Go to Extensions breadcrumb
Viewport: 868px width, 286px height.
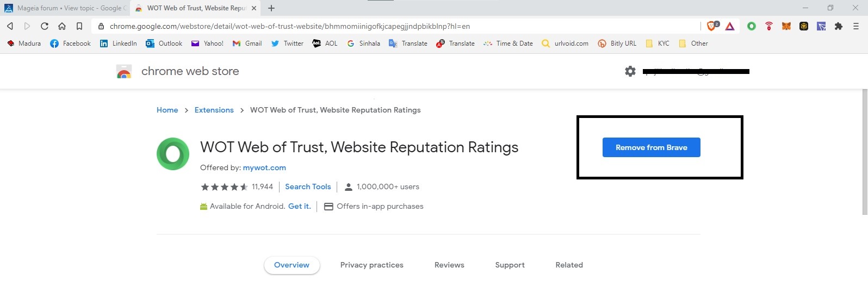[214, 110]
